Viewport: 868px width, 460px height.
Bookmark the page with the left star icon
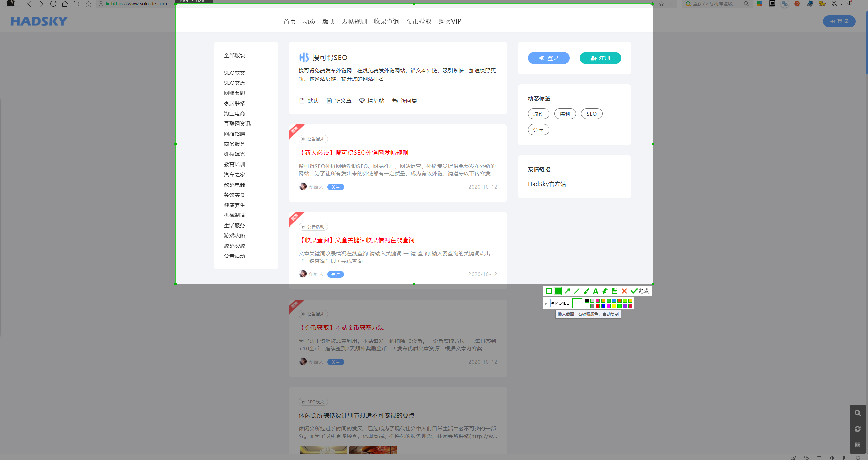[x=88, y=4]
